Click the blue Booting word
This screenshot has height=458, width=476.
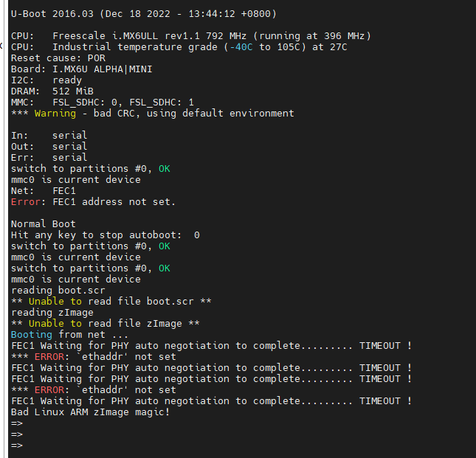pos(32,335)
